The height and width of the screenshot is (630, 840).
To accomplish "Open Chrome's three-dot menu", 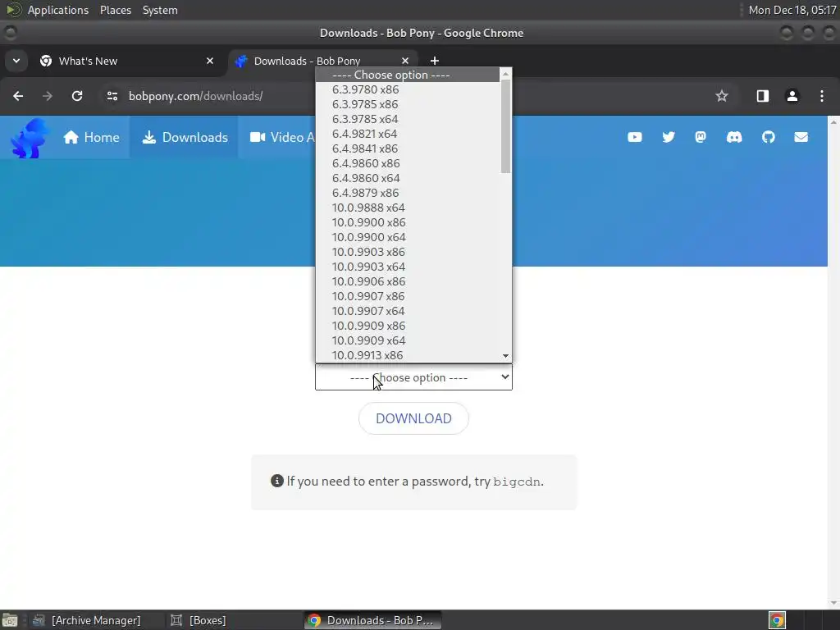I will click(x=822, y=96).
